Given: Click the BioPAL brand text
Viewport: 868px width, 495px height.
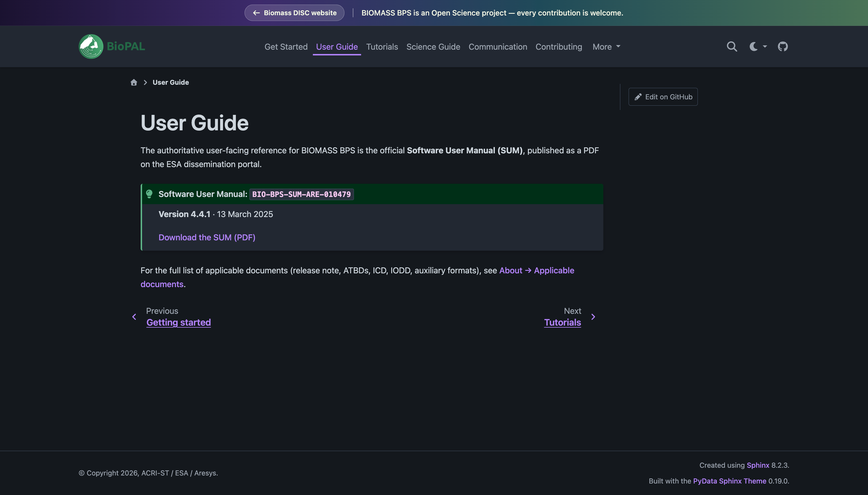Looking at the screenshot, I should (126, 46).
